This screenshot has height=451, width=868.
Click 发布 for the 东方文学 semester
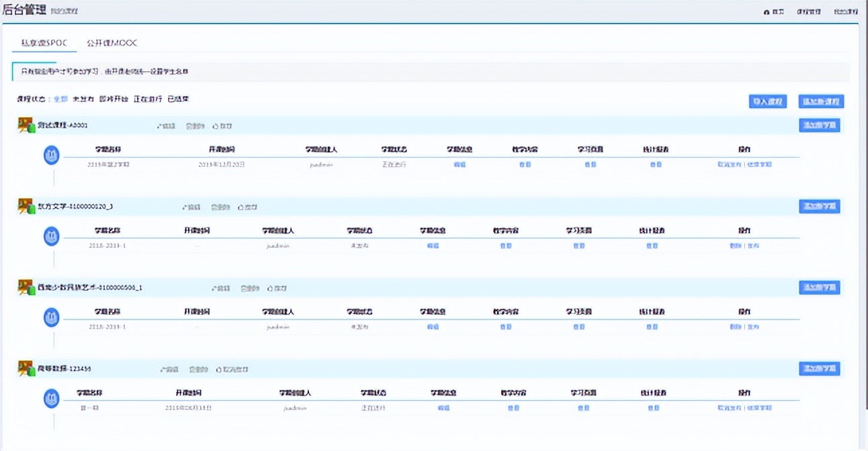coord(753,246)
